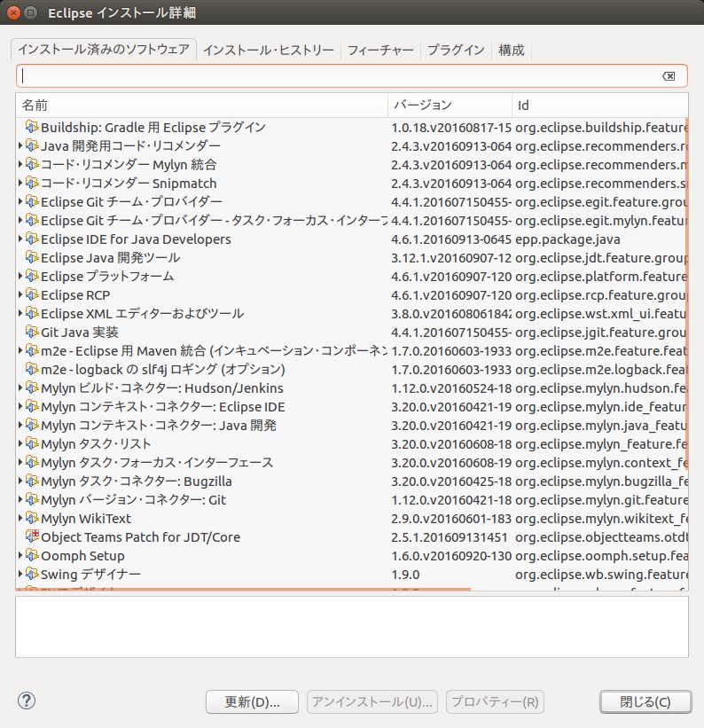Click the icon of Eclipse XML エディターおよびツール
Screen dimensions: 704x728
(x=32, y=313)
